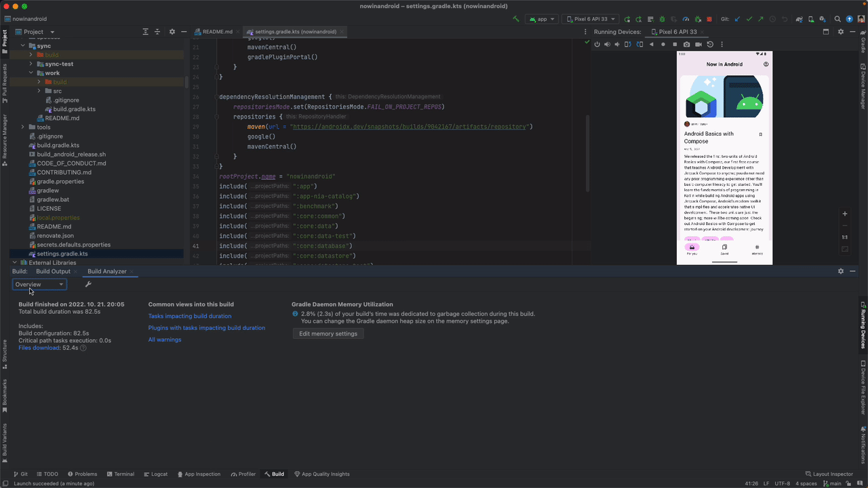Click the Search Everywhere magnifier icon

coord(837,19)
